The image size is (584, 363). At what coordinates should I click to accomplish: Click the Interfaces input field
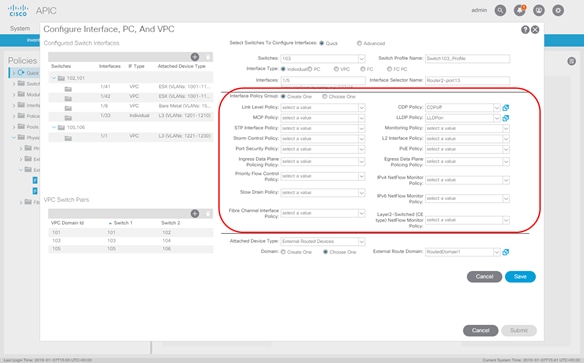(323, 80)
